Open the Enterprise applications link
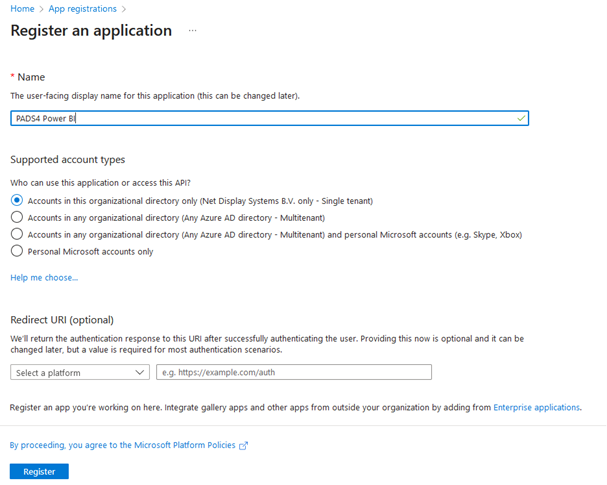 click(537, 407)
